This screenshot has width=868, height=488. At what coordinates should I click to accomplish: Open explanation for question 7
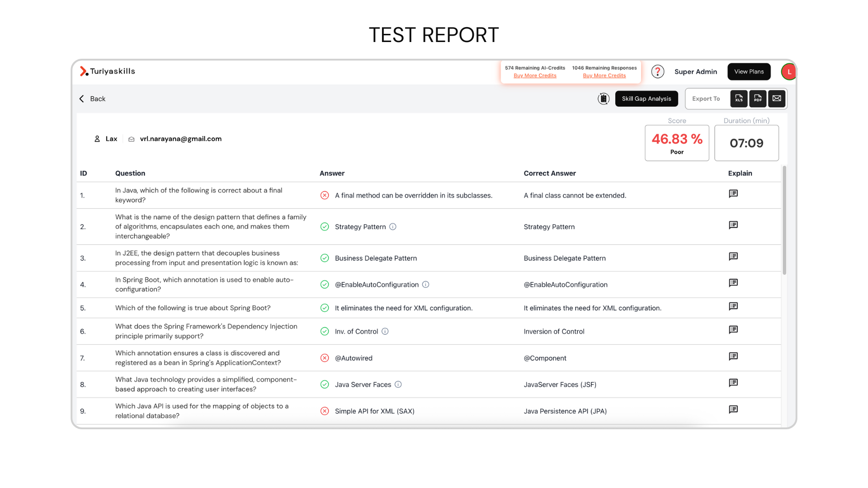733,357
